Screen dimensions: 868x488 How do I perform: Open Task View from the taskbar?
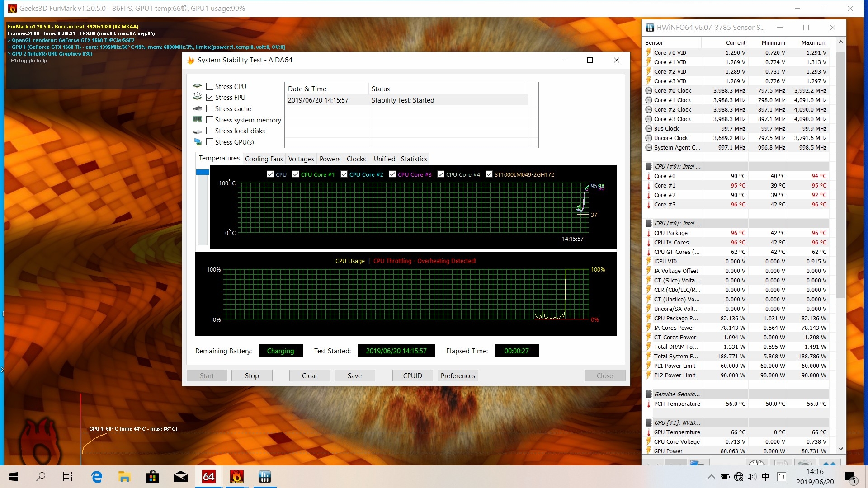[68, 477]
